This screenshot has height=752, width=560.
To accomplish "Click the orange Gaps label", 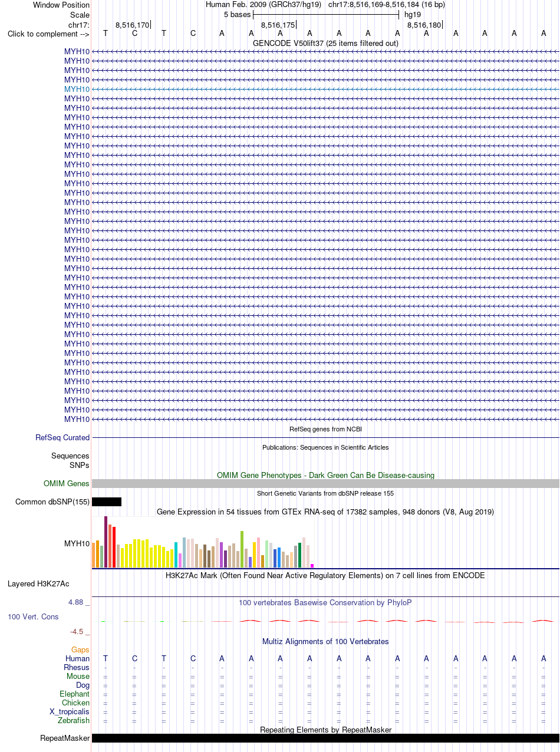I will [x=81, y=649].
